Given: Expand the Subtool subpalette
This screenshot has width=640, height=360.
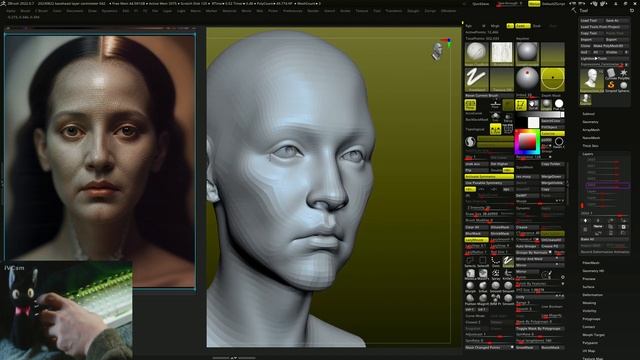Looking at the screenshot, I should (x=588, y=114).
